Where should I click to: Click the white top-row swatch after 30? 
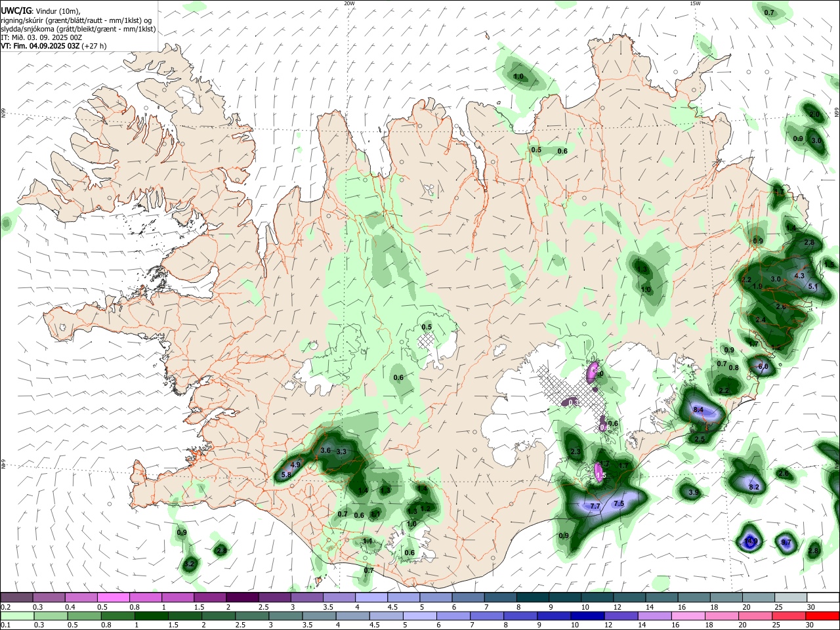tap(822, 597)
